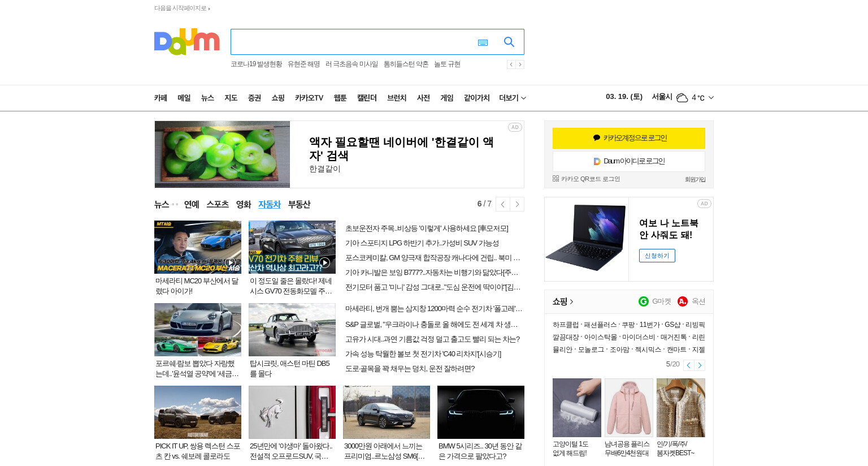Viewport: 868px width, 466px height.
Task: Expand the 더보기 menu
Action: [513, 98]
